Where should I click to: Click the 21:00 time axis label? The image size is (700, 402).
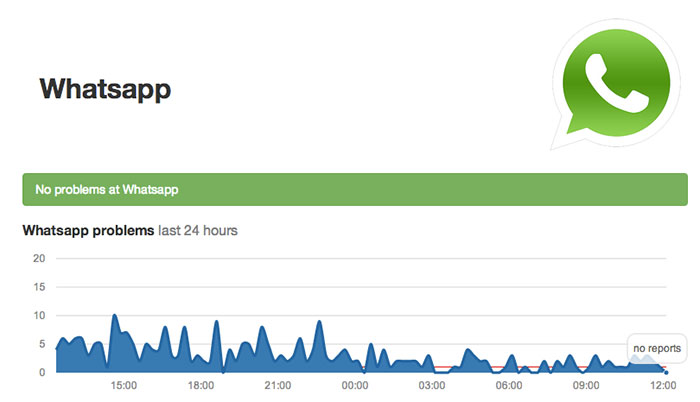click(x=278, y=385)
